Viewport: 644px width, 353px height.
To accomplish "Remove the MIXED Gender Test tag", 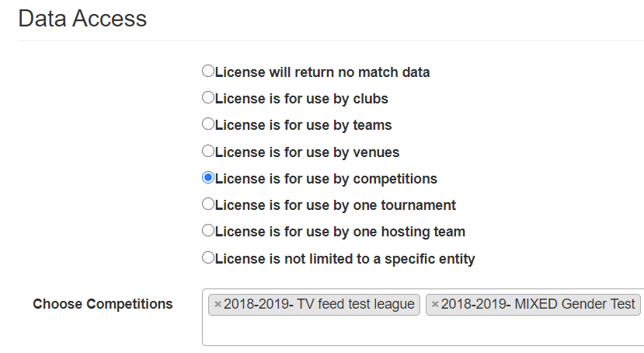I will [x=435, y=305].
